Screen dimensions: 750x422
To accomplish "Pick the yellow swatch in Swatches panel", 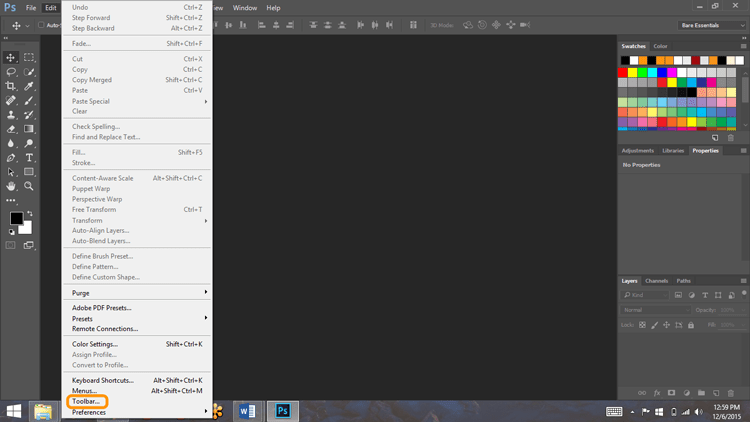I will pos(632,72).
